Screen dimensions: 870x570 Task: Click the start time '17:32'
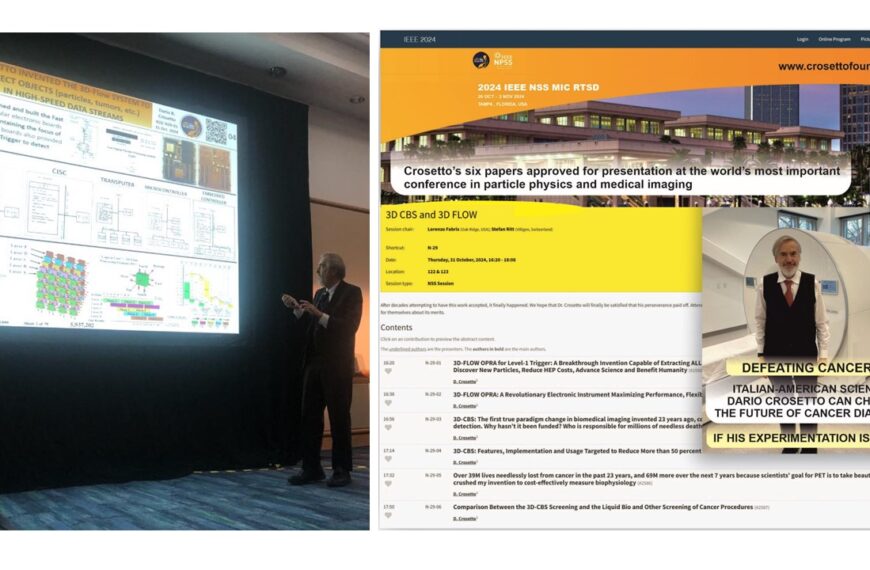pos(389,475)
